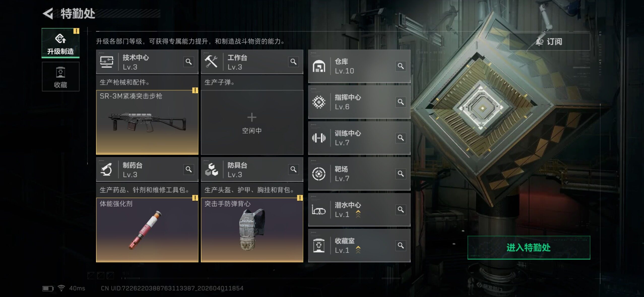Click the 进入特勤处 button
Image resolution: width=644 pixels, height=297 pixels.
pyautogui.click(x=529, y=247)
